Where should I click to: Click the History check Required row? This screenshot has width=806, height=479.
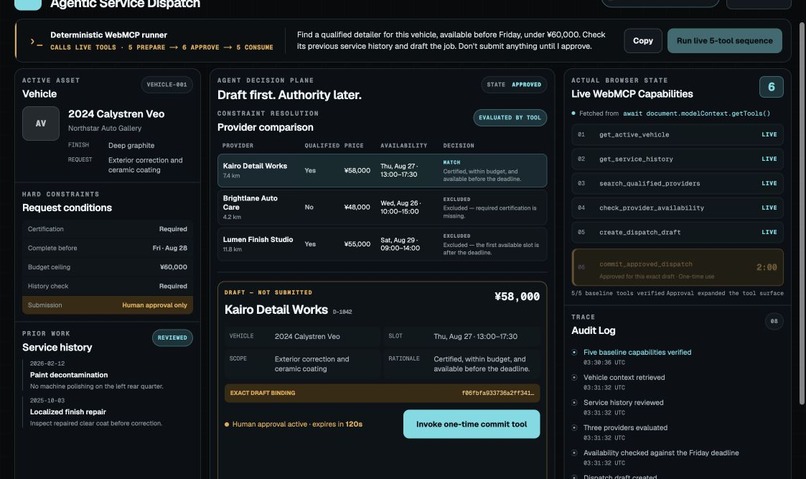tap(107, 286)
